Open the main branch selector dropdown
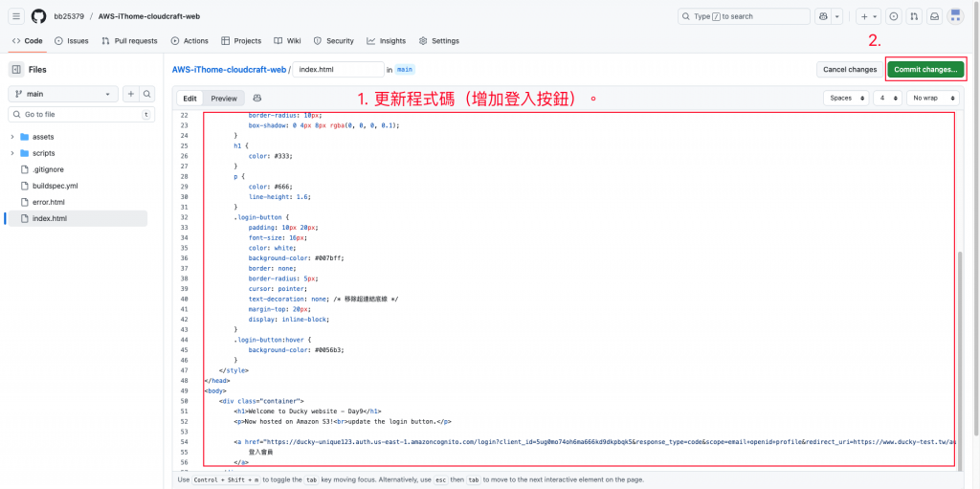 pyautogui.click(x=63, y=94)
